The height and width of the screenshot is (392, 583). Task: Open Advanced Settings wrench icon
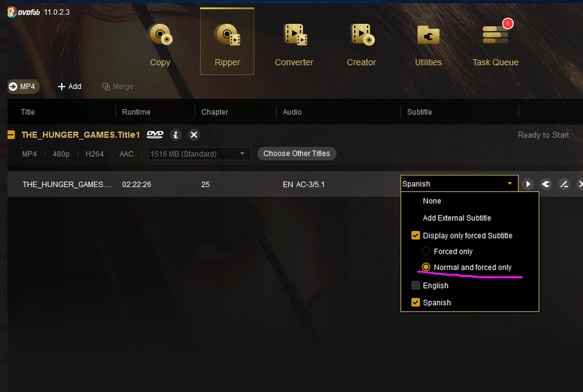546,184
